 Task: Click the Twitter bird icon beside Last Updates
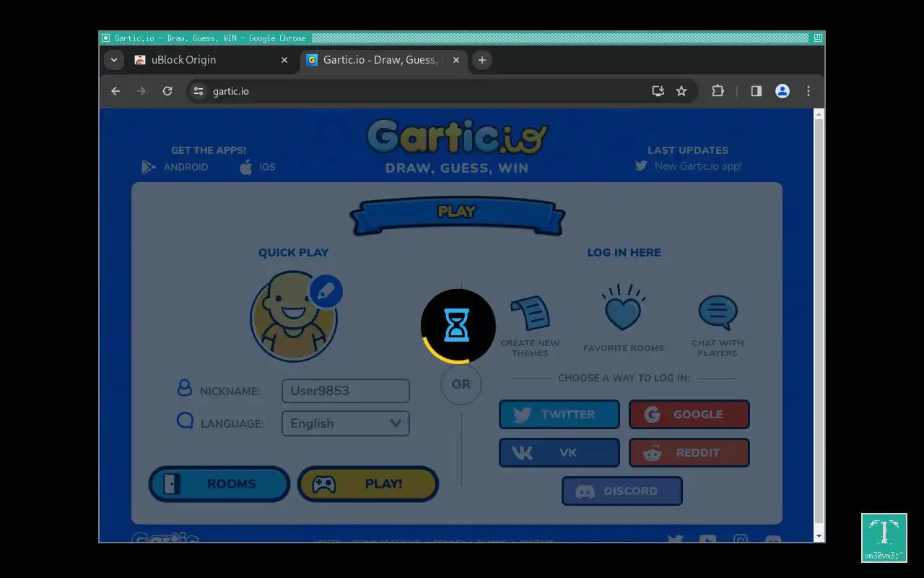tap(641, 165)
